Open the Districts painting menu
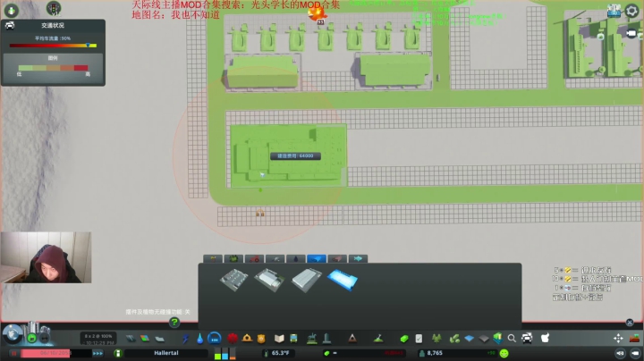Image resolution: width=644 pixels, height=361 pixels. point(159,339)
